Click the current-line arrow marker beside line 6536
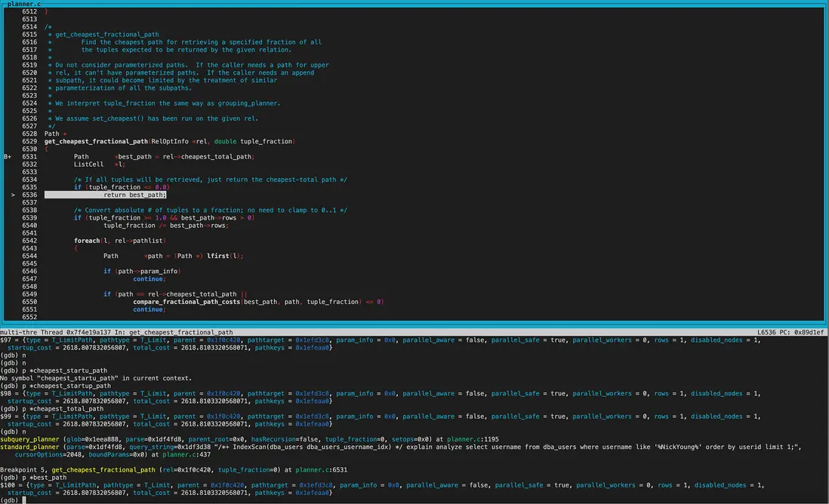This screenshot has height=504, width=829. pyautogui.click(x=13, y=195)
